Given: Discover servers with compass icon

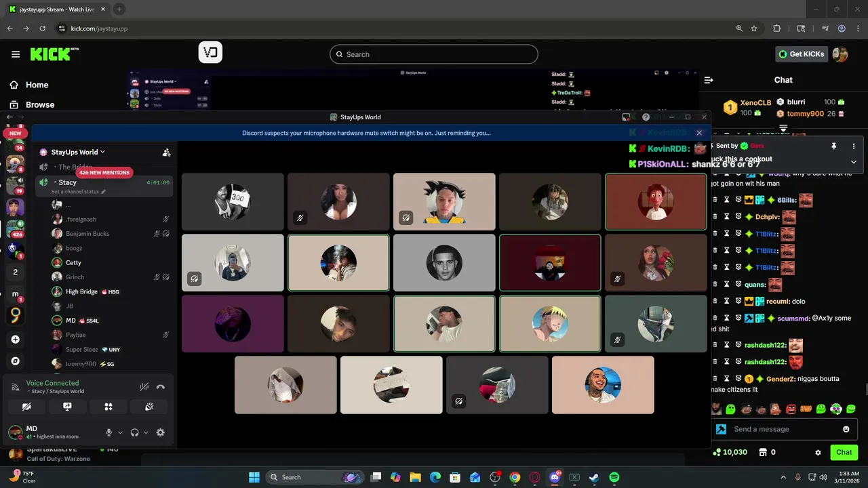Looking at the screenshot, I should point(16,361).
